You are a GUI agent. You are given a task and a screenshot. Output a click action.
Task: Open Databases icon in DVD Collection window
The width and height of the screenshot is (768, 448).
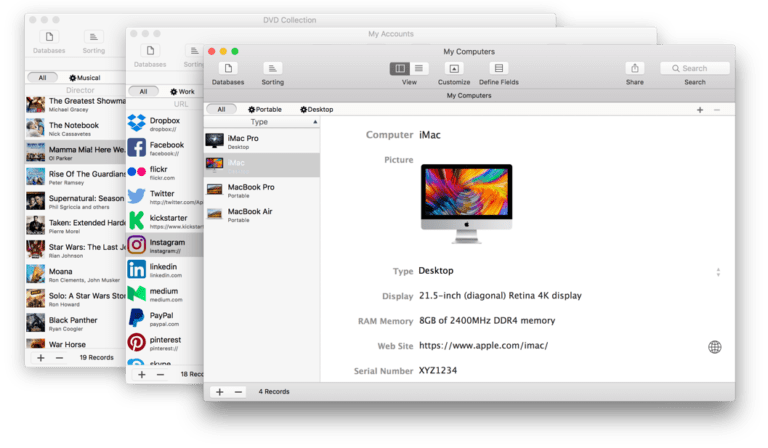click(x=49, y=37)
